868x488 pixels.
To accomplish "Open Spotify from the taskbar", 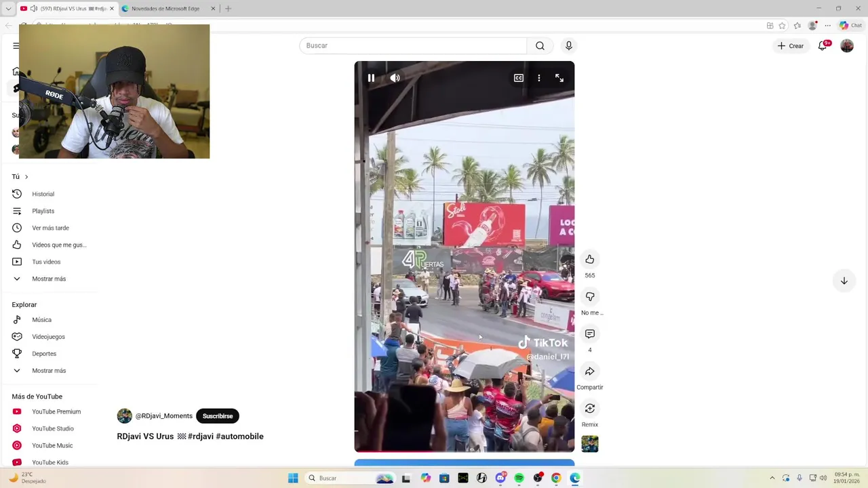I will coord(519,479).
